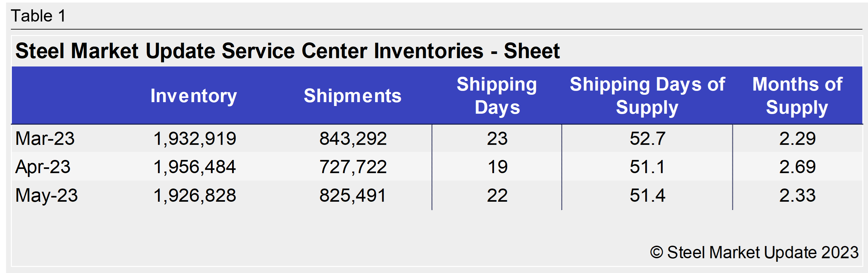The height and width of the screenshot is (273, 868).
Task: Select inventory value 1,926,828
Action: (x=195, y=195)
